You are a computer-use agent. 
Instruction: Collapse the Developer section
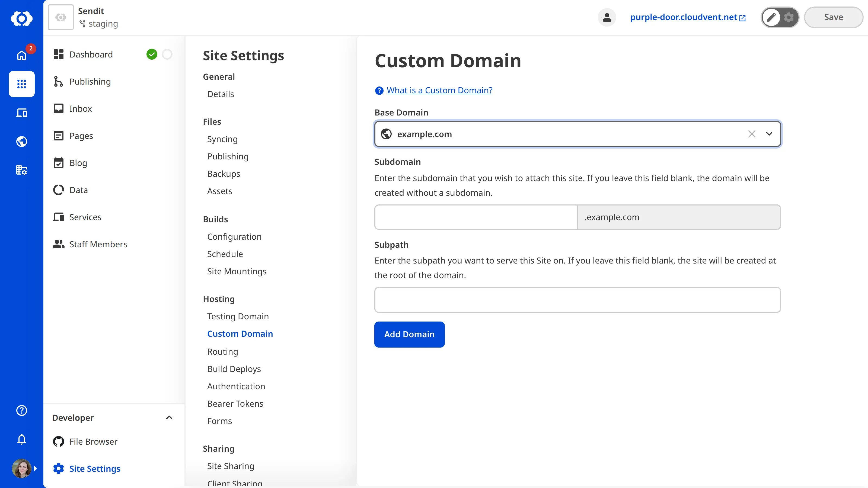point(169,418)
